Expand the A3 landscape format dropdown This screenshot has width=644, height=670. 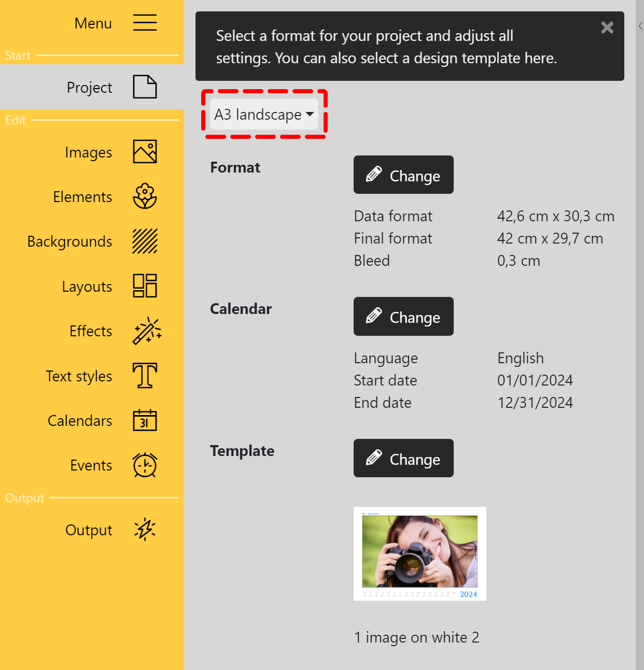pyautogui.click(x=264, y=114)
